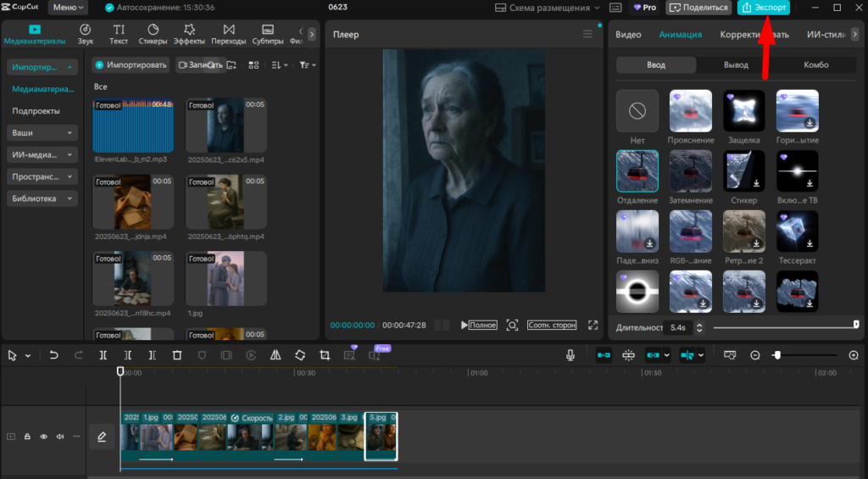Open the Эффекты panel
This screenshot has height=479, width=868.
189,34
